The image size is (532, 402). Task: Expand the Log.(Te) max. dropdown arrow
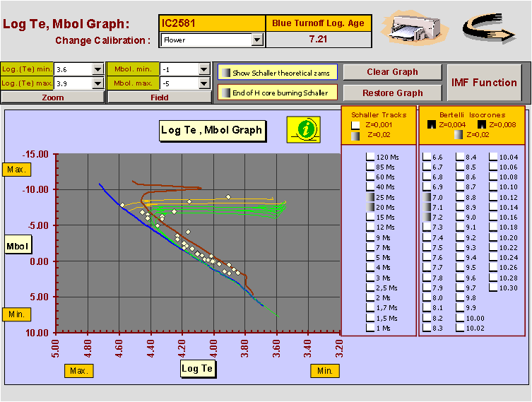pos(97,83)
